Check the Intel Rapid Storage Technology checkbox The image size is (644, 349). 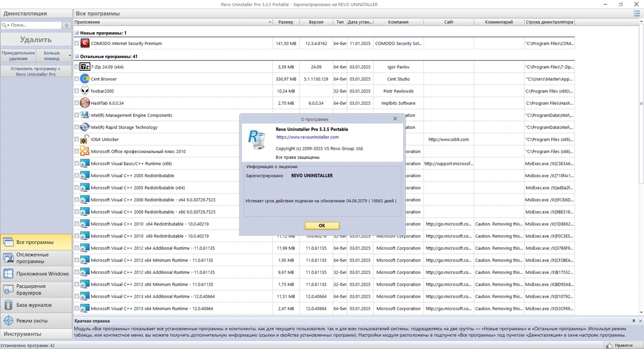coord(77,127)
